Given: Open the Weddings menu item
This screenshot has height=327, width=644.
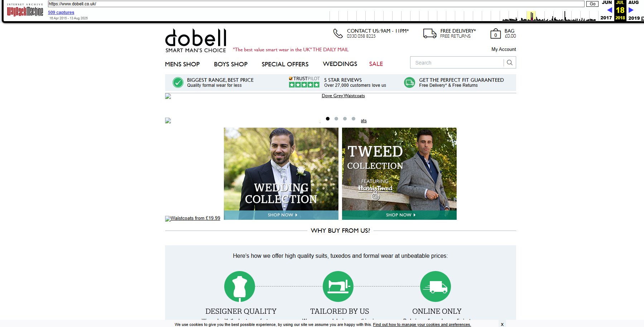Looking at the screenshot, I should click(x=340, y=64).
